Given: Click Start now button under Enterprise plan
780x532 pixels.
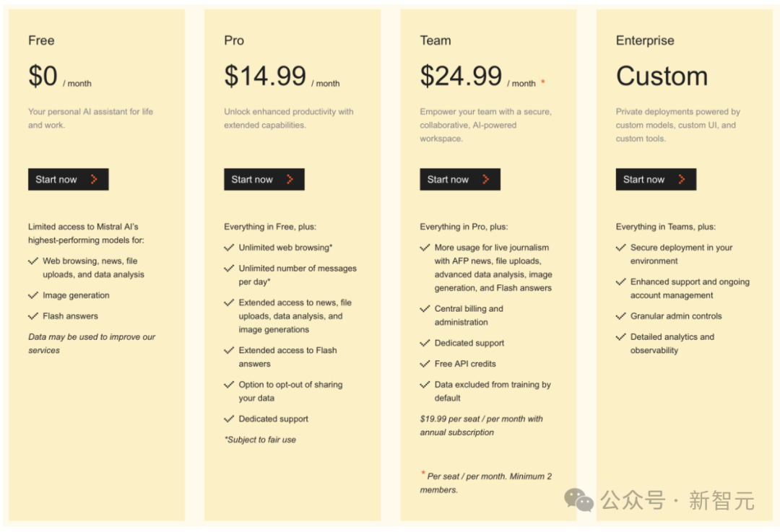Looking at the screenshot, I should click(x=656, y=180).
